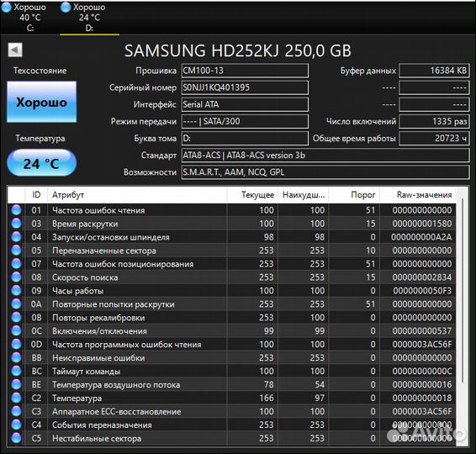The width and height of the screenshot is (476, 454).
Task: Click the Атрибут column header
Action: [137, 195]
